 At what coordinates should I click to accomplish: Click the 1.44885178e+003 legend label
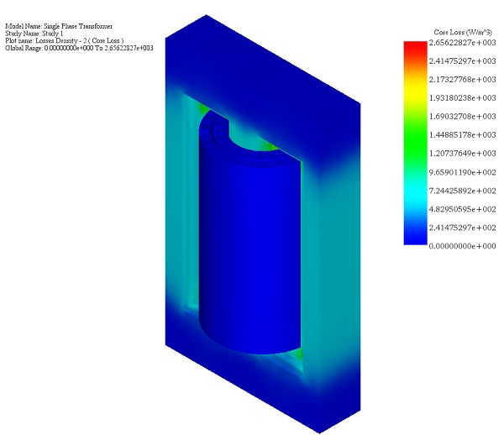tap(463, 134)
